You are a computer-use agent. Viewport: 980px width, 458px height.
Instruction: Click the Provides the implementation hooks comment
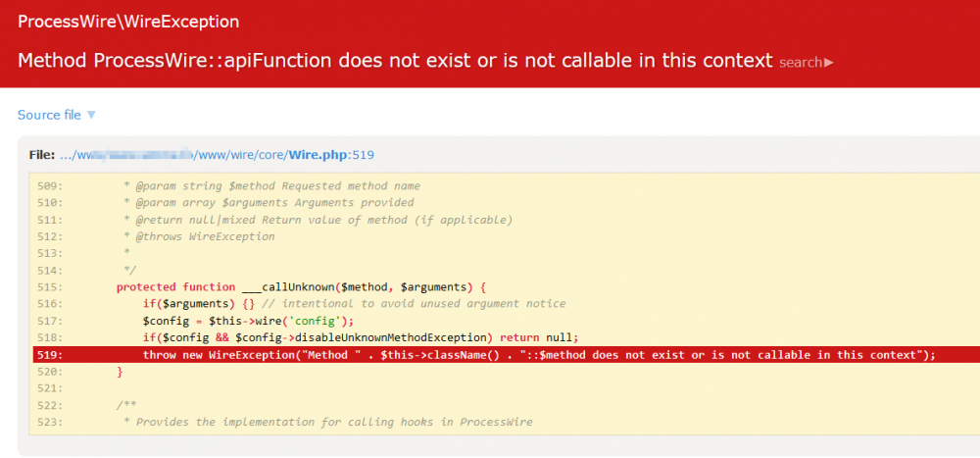[327, 422]
